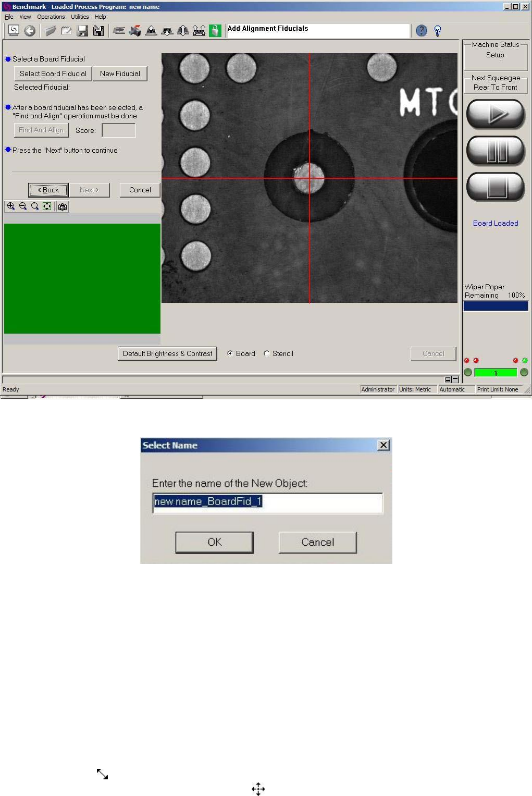Click the zoom in magnifier icon

[x=10, y=206]
